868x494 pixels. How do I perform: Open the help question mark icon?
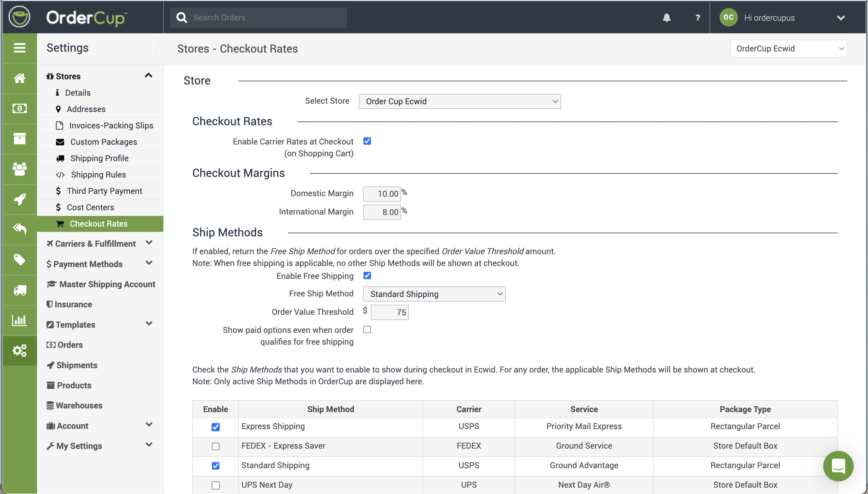coord(697,18)
